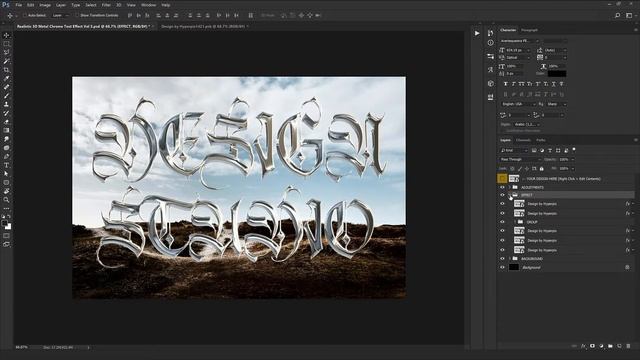Hide the ADJUSTMENTS group via eye icon
This screenshot has width=640, height=360.
[502, 187]
